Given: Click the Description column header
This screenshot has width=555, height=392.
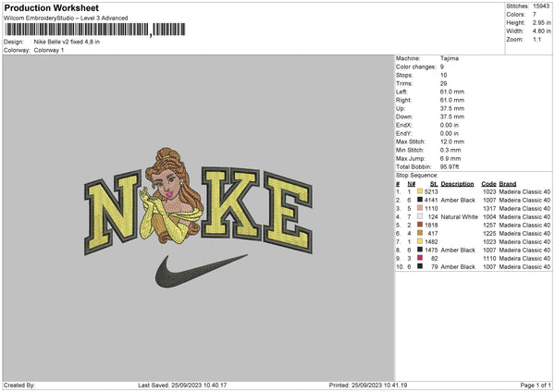Looking at the screenshot, I should (x=457, y=184).
